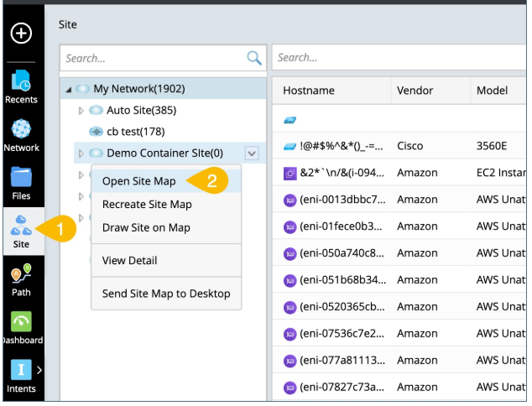Screen dimensions: 532x406
Task: Open the Path sidebar icon
Action: pyautogui.click(x=21, y=279)
